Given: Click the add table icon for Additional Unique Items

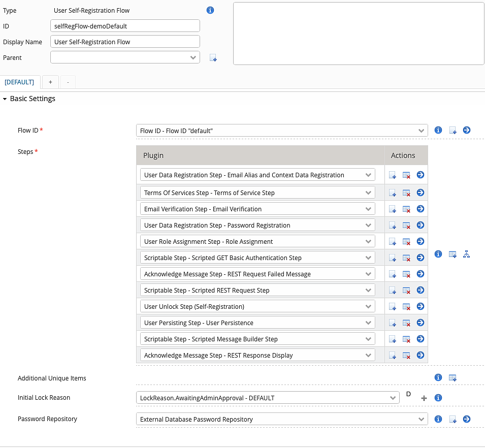Looking at the screenshot, I should (x=452, y=378).
